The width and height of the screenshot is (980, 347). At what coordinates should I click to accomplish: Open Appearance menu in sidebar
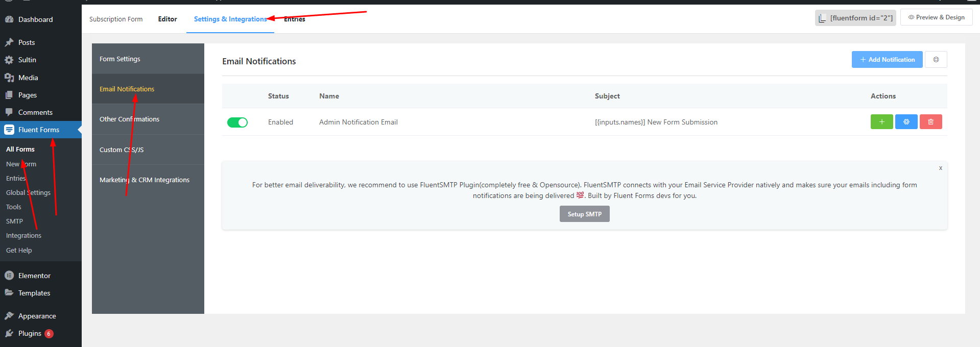(37, 316)
